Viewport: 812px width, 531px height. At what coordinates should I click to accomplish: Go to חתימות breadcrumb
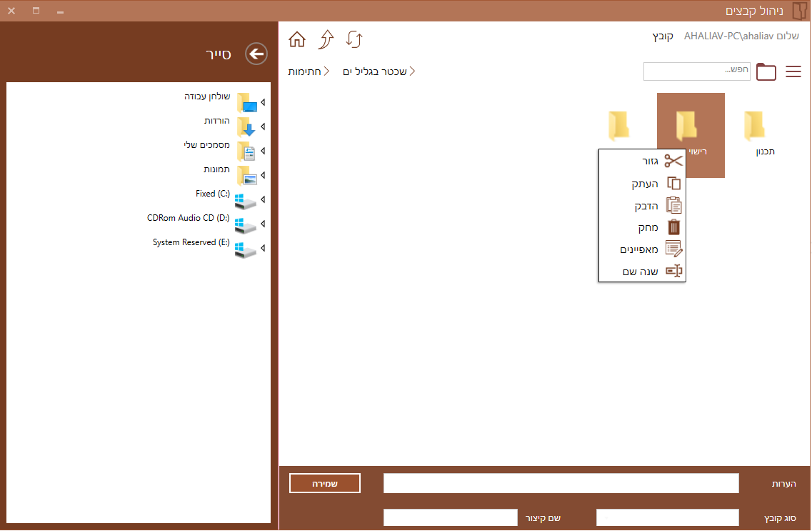304,71
